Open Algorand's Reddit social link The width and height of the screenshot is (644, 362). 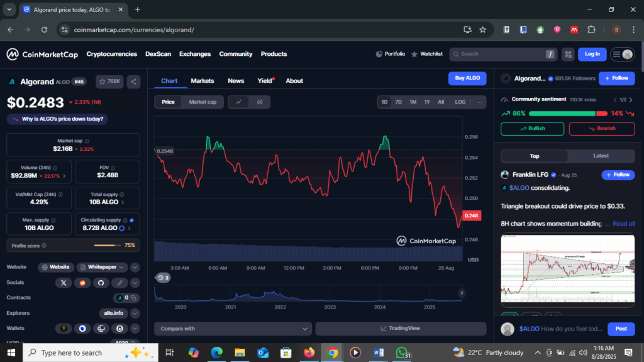pyautogui.click(x=82, y=283)
